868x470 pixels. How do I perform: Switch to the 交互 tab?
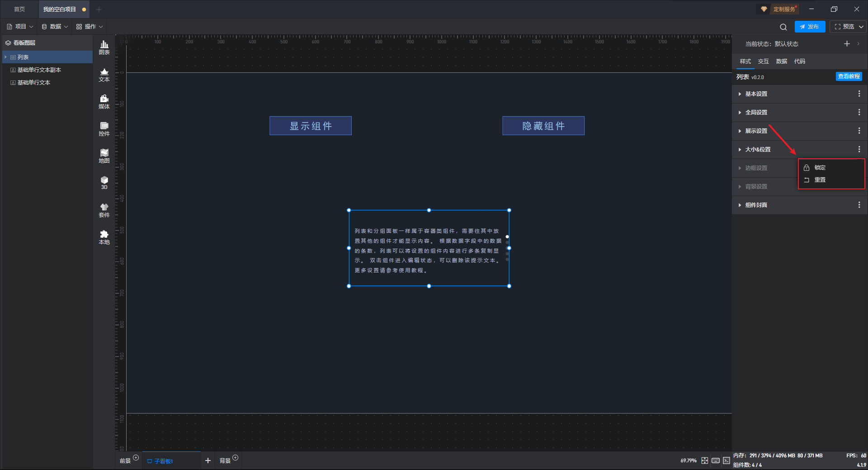[x=764, y=61]
